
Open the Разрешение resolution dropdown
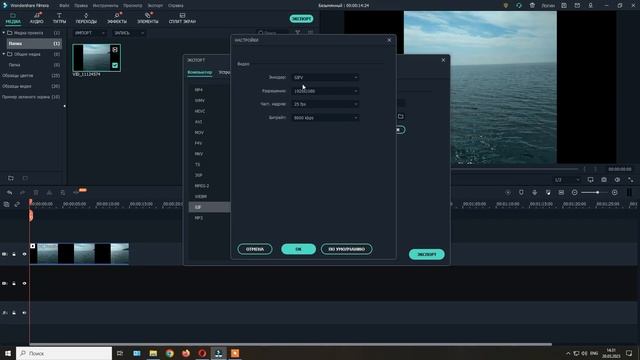pos(325,91)
